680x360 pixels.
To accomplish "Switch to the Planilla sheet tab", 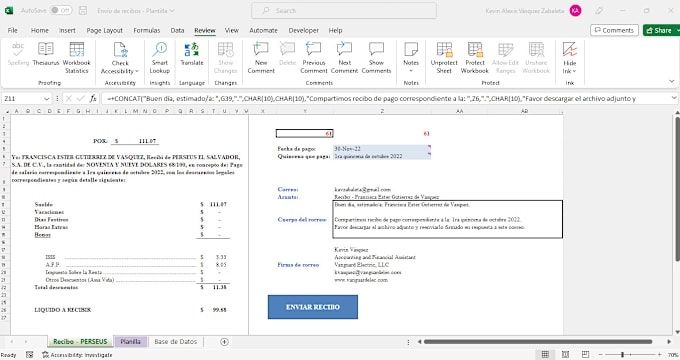I will [x=131, y=341].
